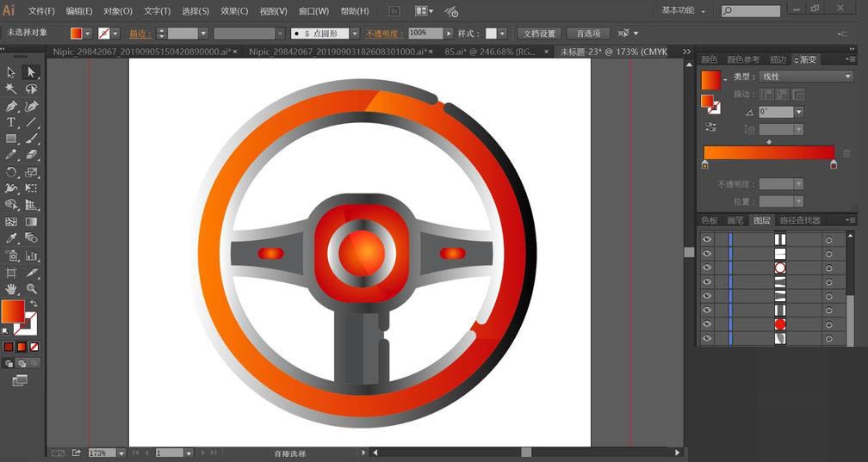The image size is (868, 462).
Task: Toggle eye icon of bottom layer row
Action: click(706, 338)
